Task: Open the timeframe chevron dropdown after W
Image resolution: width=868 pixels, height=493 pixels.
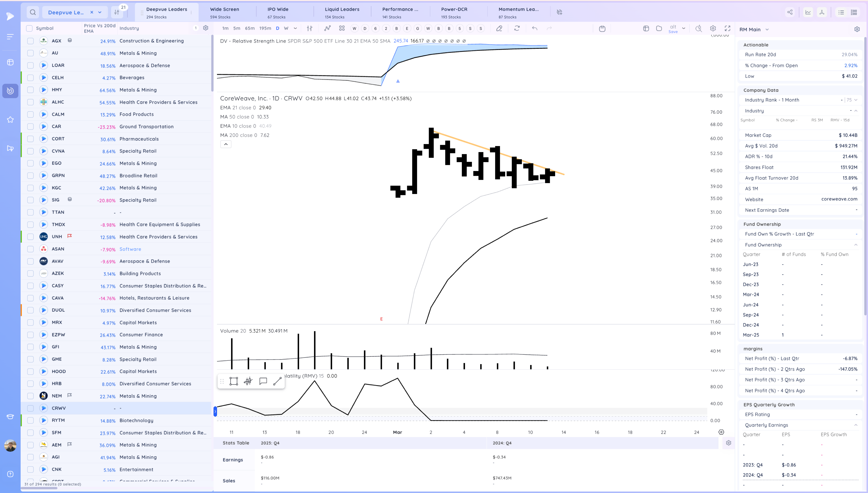Action: tap(295, 28)
